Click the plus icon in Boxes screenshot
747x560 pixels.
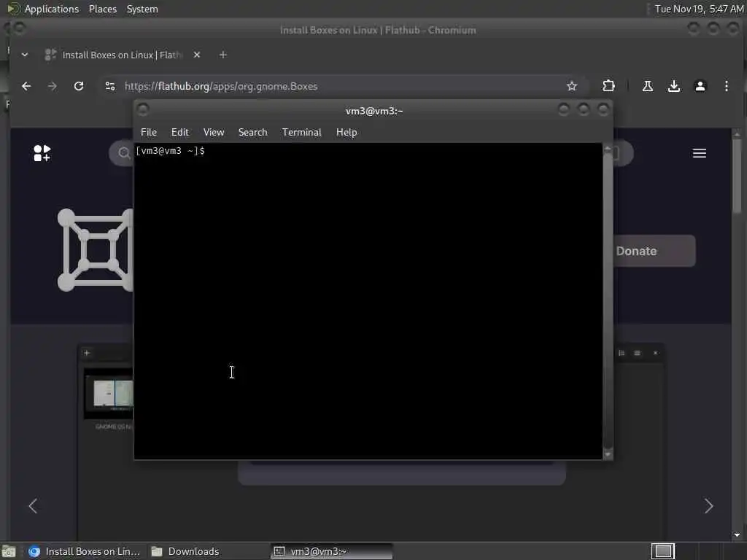pos(87,353)
